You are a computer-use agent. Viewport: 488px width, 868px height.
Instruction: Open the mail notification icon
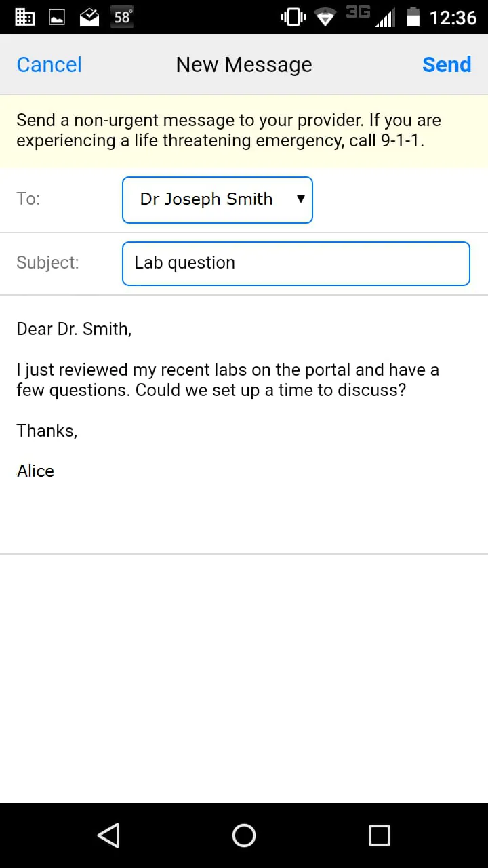click(89, 17)
